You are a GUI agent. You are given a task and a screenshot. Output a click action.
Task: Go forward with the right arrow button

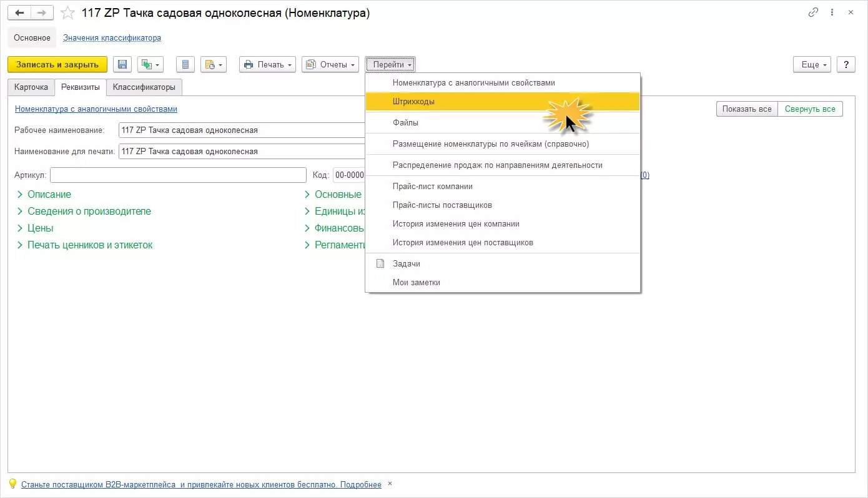(x=42, y=12)
